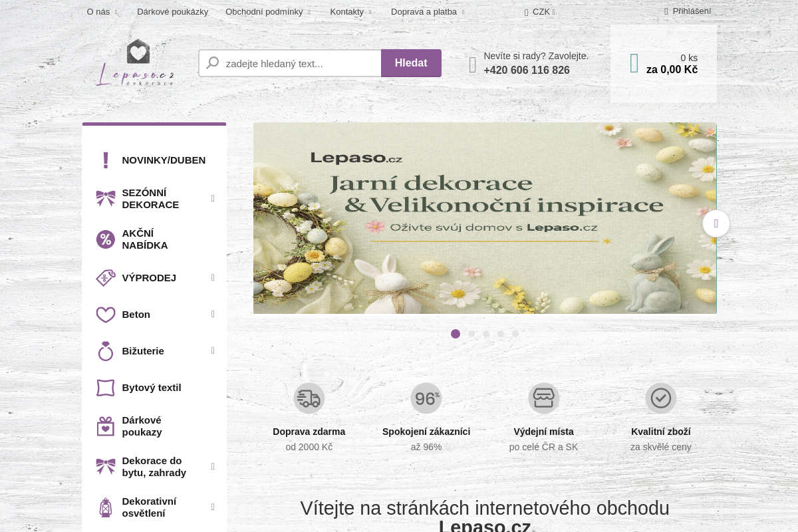The width and height of the screenshot is (798, 532).
Task: Select the third banner slide dot
Action: [x=486, y=334]
